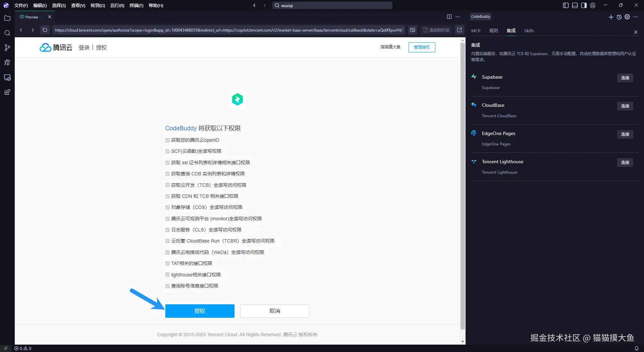Image resolution: width=644 pixels, height=352 pixels.
Task: Start a new CodeBuddy chat
Action: [x=611, y=17]
